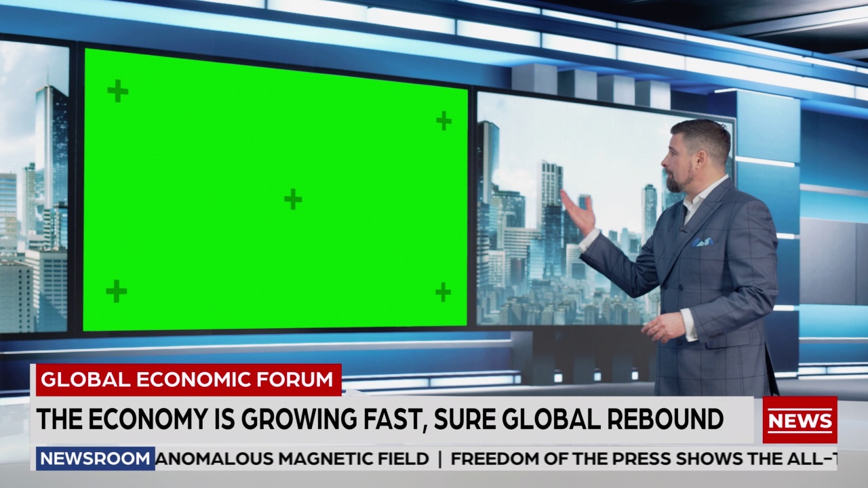Click the center tracking cross on green screen

(293, 199)
